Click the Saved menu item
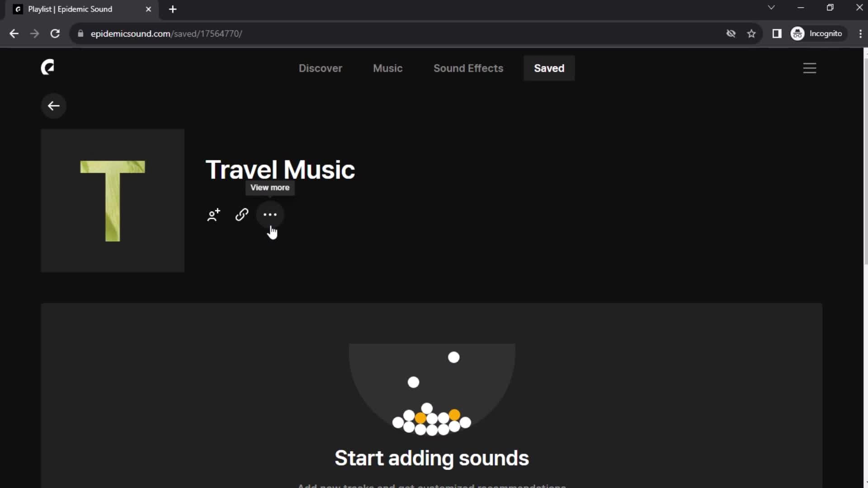The image size is (868, 488). click(549, 68)
